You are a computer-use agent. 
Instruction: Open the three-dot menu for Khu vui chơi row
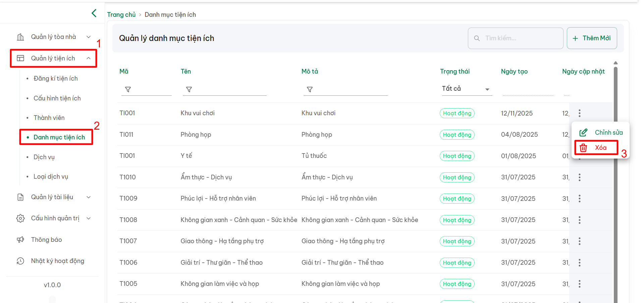[x=579, y=113]
